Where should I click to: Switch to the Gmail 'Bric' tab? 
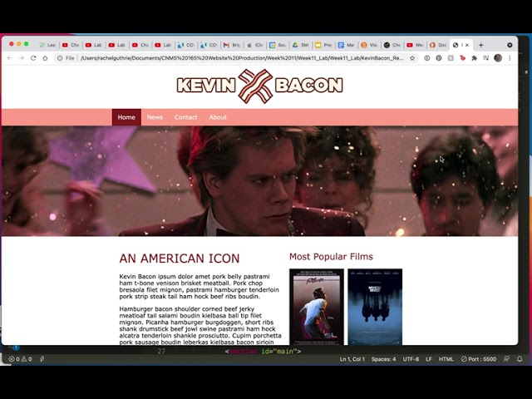tap(233, 45)
